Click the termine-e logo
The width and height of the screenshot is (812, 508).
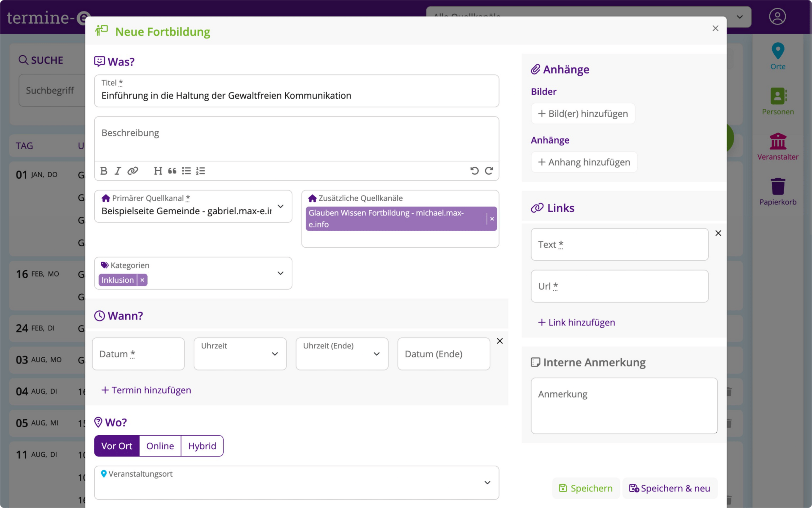[49, 18]
